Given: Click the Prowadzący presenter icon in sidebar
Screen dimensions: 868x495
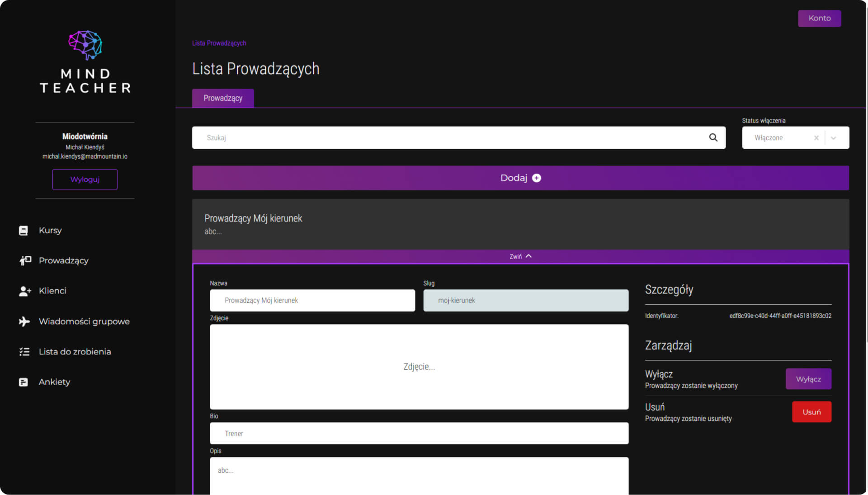Looking at the screenshot, I should click(x=25, y=260).
